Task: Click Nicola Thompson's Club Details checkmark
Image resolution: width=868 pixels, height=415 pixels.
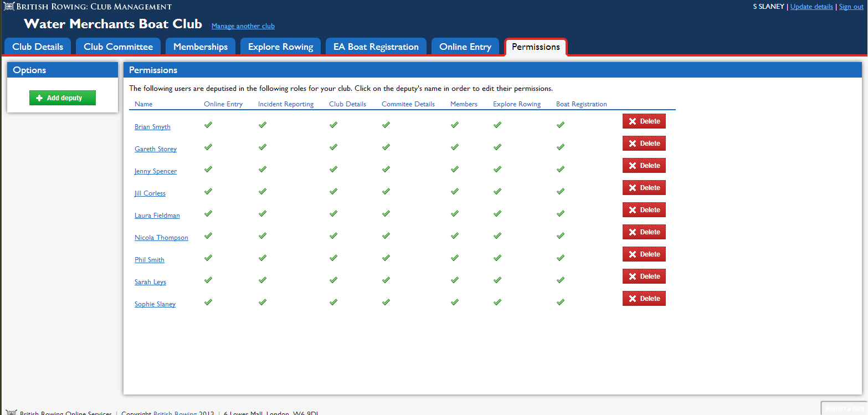Action: tap(333, 235)
